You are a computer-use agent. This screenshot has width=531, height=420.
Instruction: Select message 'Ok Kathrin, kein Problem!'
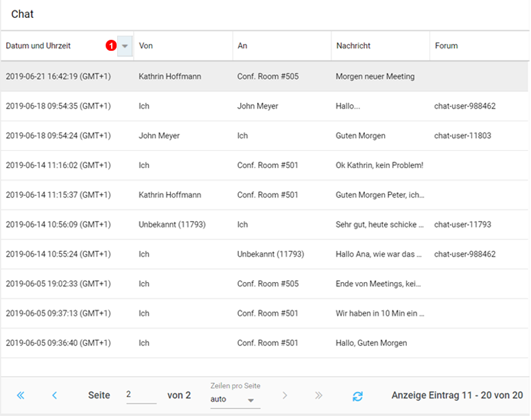point(379,165)
